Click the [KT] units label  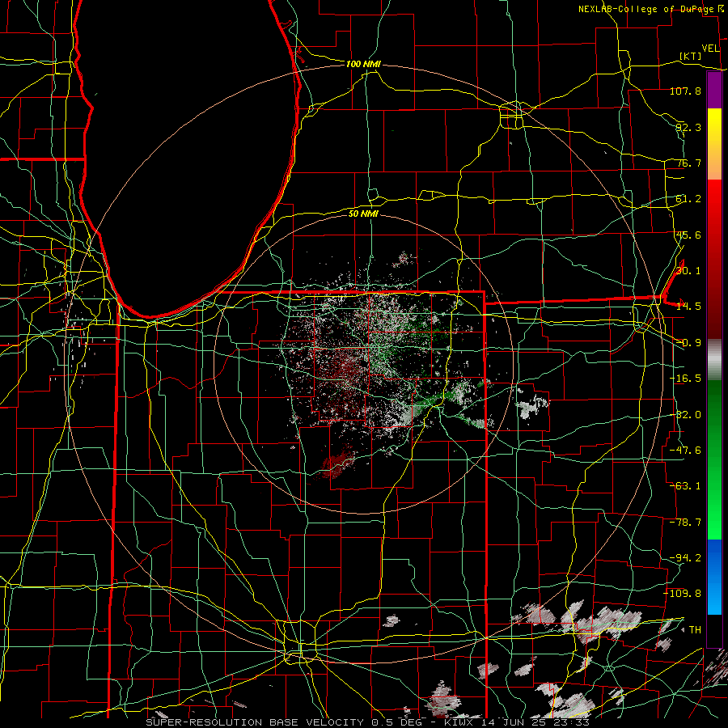click(691, 56)
